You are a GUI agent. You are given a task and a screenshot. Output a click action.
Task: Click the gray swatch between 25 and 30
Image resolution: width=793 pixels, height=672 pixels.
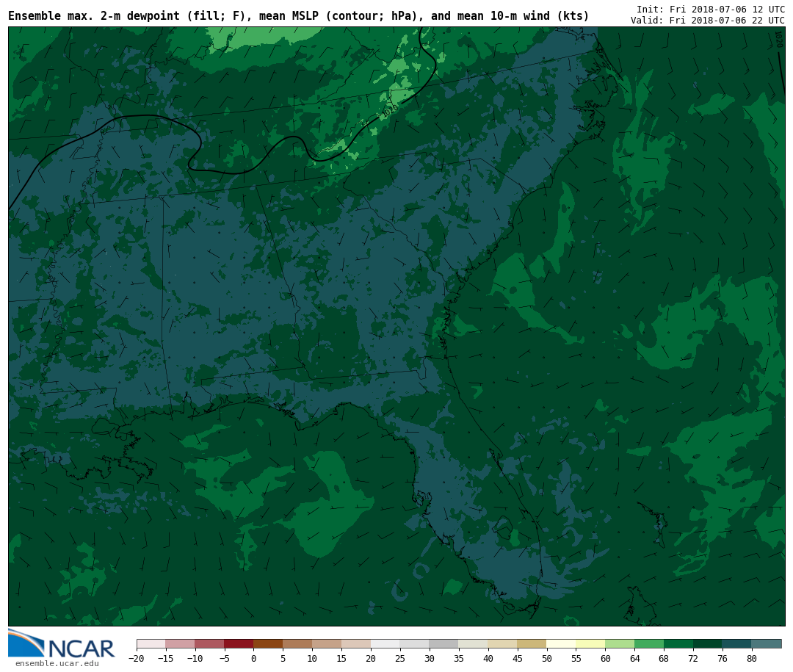[x=415, y=643]
